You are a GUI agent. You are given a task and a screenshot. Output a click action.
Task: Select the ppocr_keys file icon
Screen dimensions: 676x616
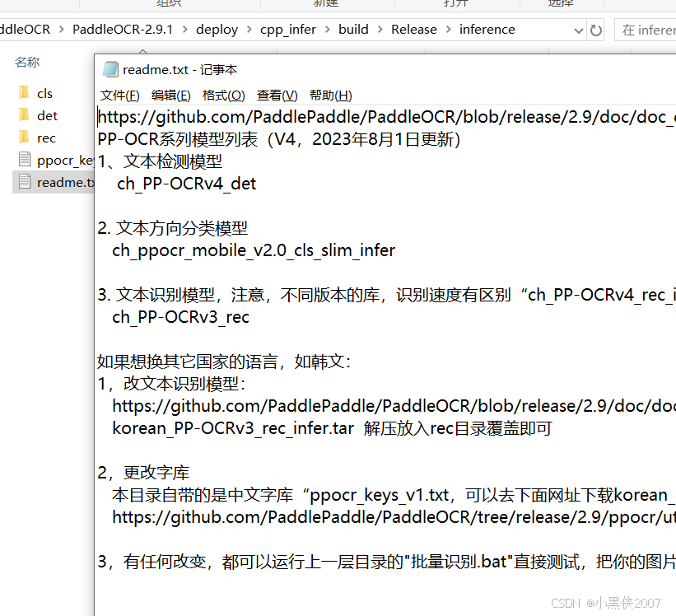(23, 160)
